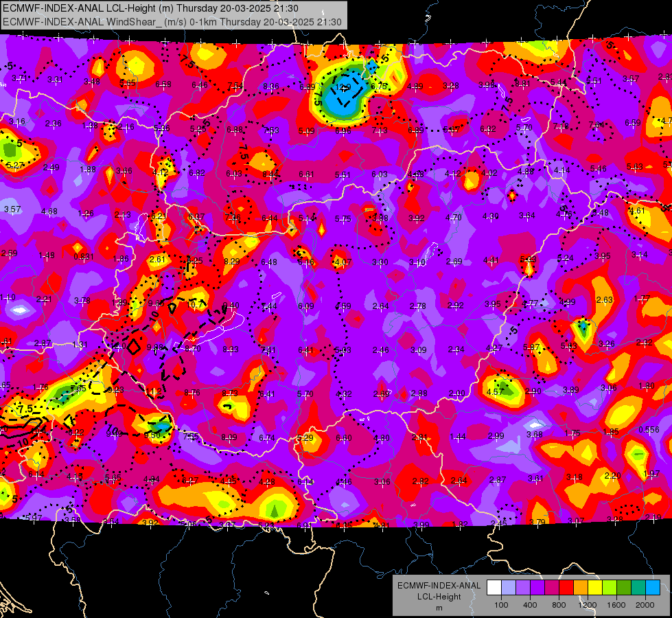Viewport: 672px width, 618px height.
Task: Click the 2.34 grid point value
Action: [456, 349]
